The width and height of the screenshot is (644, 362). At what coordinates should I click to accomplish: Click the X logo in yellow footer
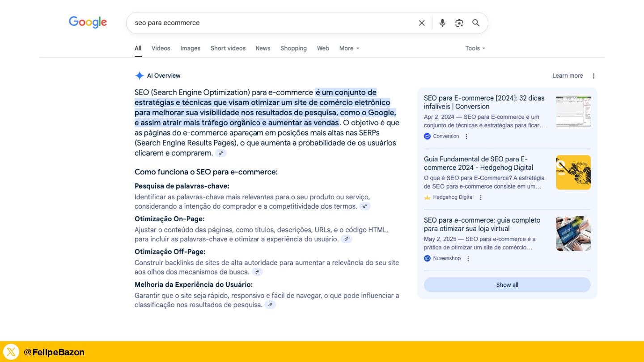coord(11,352)
